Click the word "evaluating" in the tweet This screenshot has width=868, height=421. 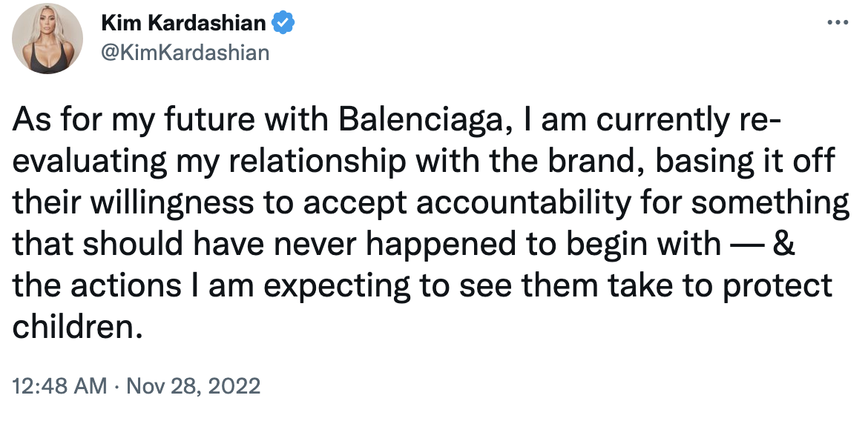click(90, 164)
